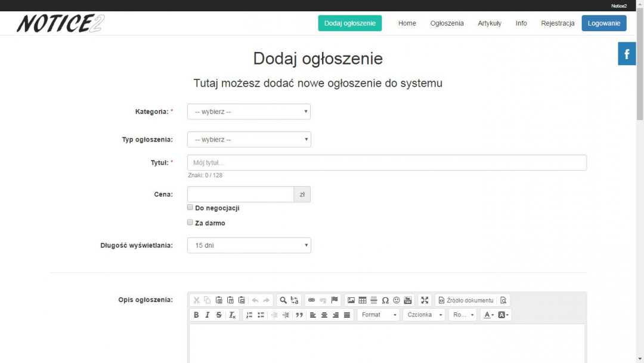Go to the Ogłoszenia menu item
The height and width of the screenshot is (363, 644).
[447, 23]
